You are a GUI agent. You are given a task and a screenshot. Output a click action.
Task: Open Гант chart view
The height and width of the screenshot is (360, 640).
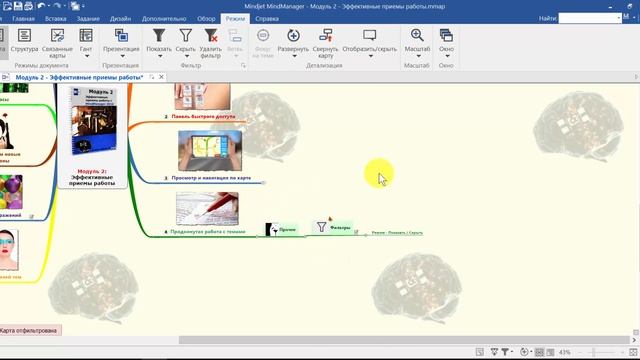click(86, 40)
